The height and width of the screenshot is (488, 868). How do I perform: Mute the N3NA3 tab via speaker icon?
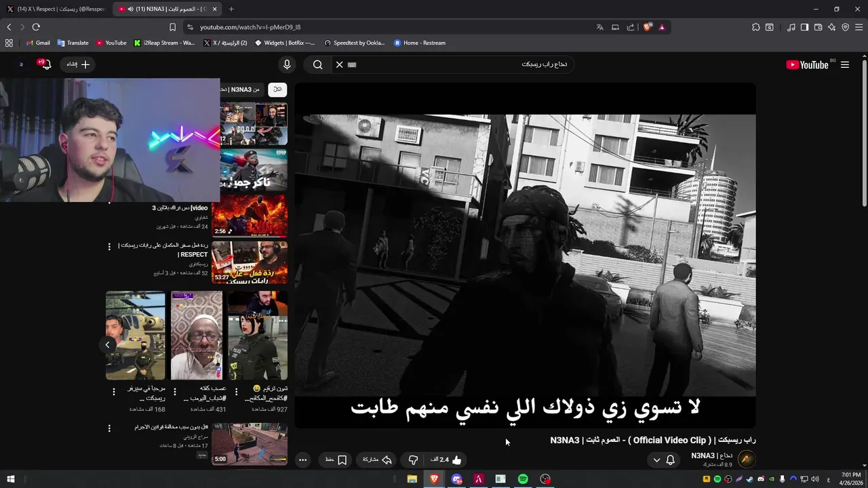pyautogui.click(x=130, y=9)
